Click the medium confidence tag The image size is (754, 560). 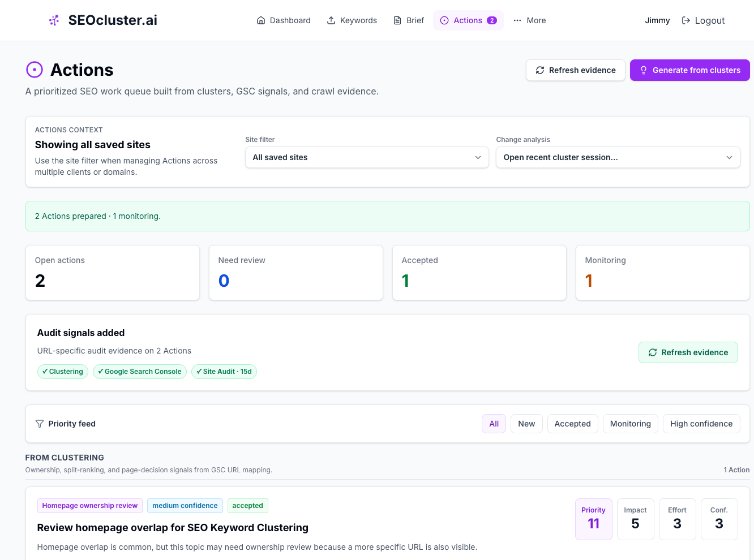tap(185, 506)
